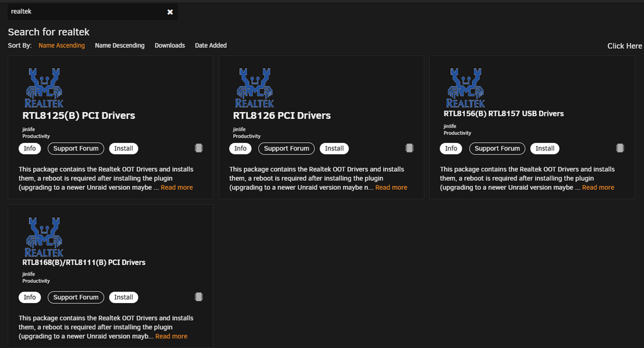This screenshot has height=348, width=644.
Task: Click the Sort By label
Action: point(20,46)
